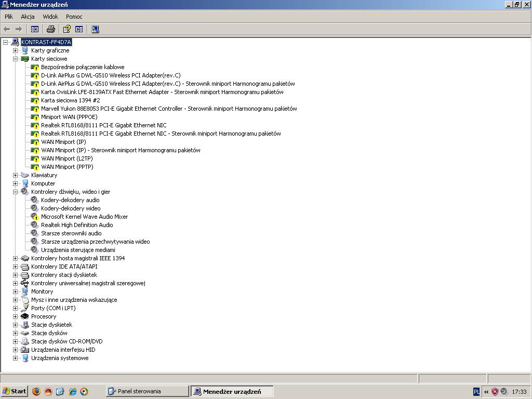Click the Procesory chip icon
532x399 pixels.
tap(25, 316)
